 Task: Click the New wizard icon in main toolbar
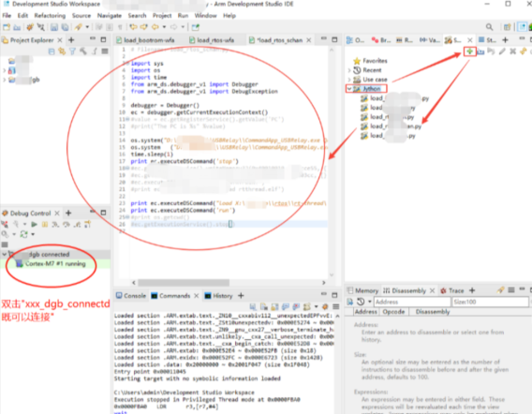click(x=7, y=27)
